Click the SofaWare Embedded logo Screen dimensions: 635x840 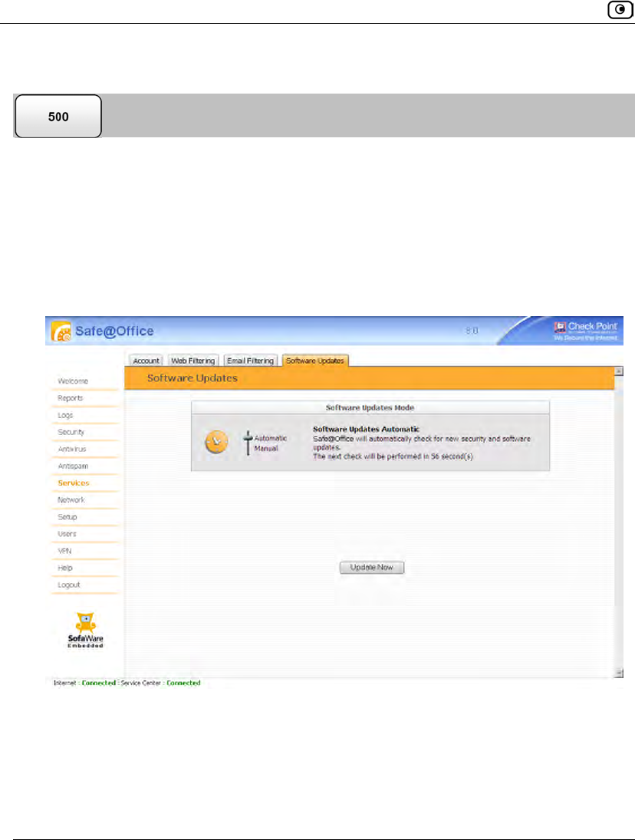click(x=85, y=630)
